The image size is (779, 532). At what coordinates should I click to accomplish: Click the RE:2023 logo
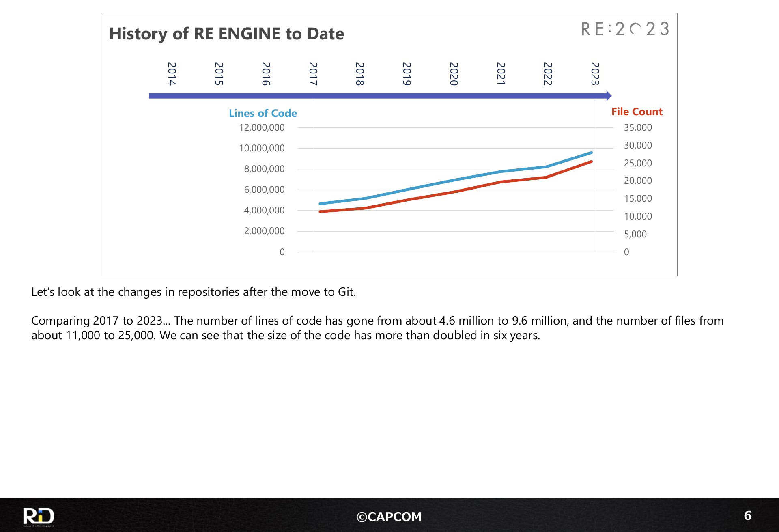(x=625, y=29)
